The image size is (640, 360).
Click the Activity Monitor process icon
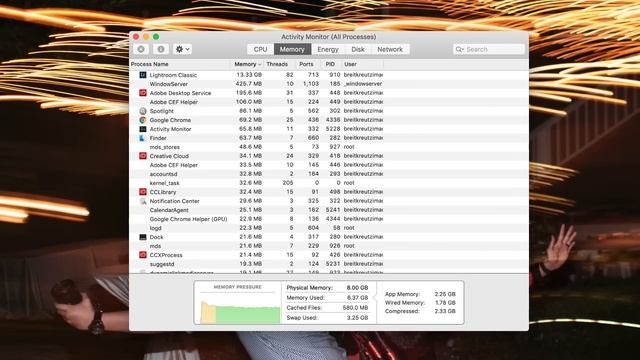pyautogui.click(x=142, y=129)
